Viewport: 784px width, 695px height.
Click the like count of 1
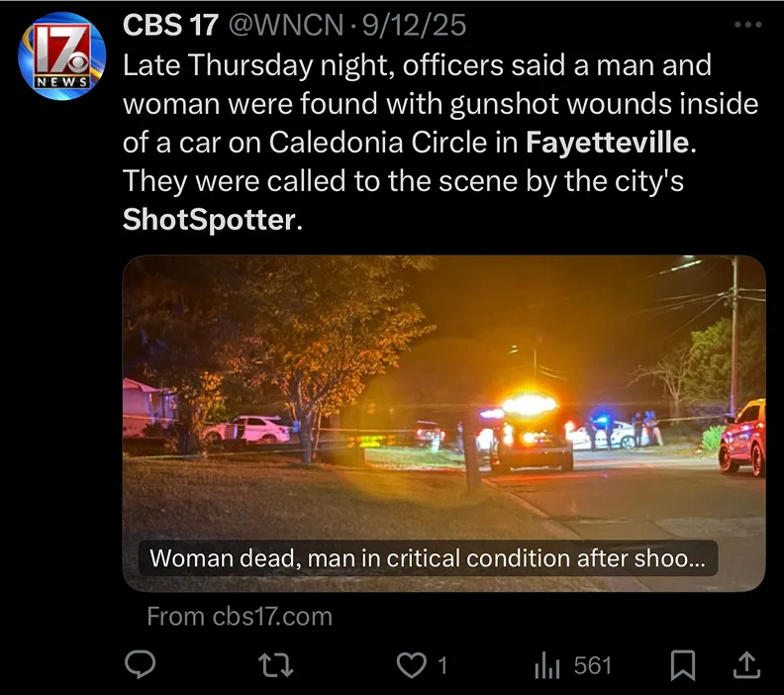(442, 666)
